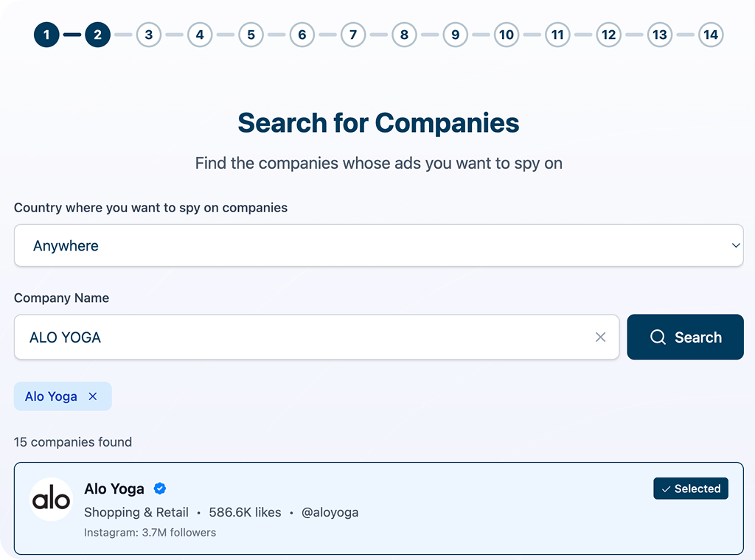Jump to the final step 14
755x560 pixels.
[x=710, y=35]
